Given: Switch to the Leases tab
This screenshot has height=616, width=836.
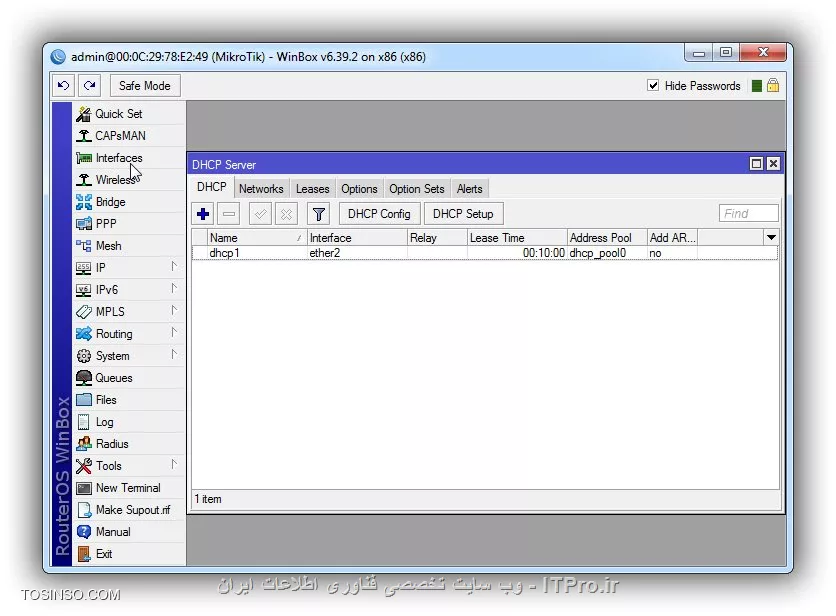Looking at the screenshot, I should tap(312, 189).
